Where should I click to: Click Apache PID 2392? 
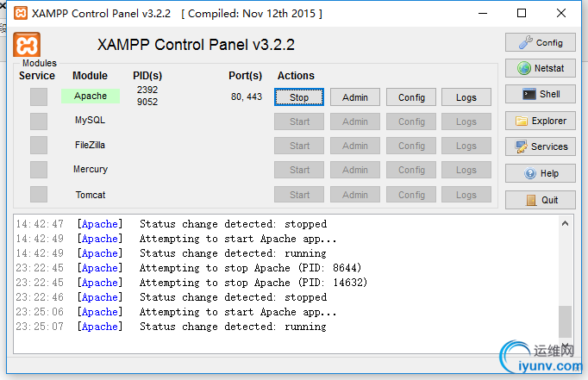[147, 90]
